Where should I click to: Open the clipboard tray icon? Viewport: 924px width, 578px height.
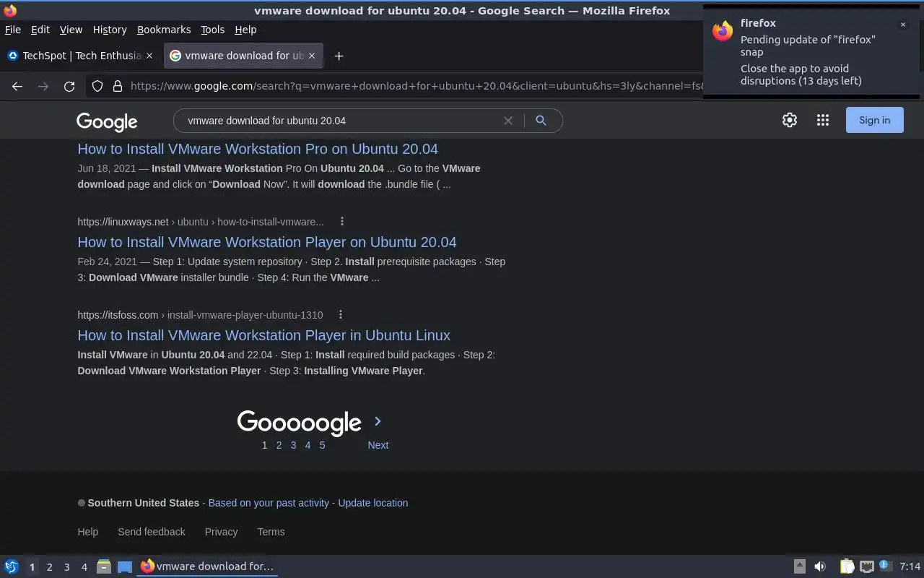[847, 566]
